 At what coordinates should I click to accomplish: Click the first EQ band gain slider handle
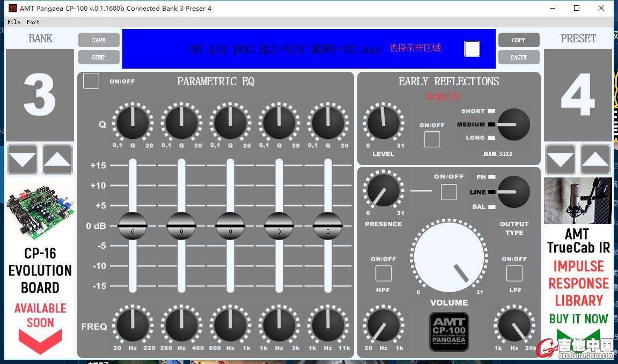pos(133,225)
